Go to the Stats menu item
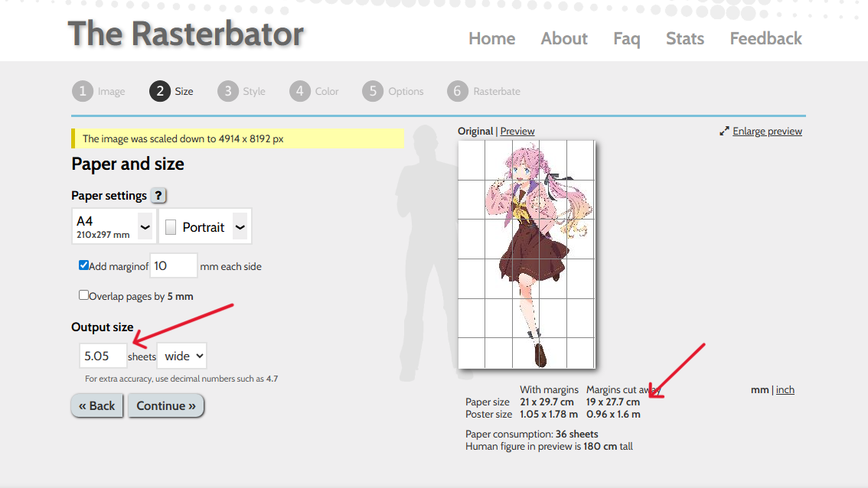The image size is (868, 488). (x=684, y=38)
